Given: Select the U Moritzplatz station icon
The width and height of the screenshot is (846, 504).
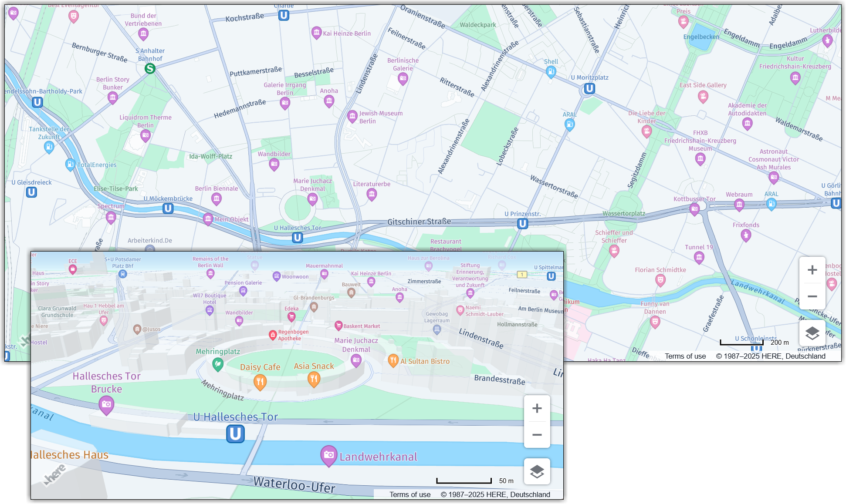Looking at the screenshot, I should [x=589, y=88].
